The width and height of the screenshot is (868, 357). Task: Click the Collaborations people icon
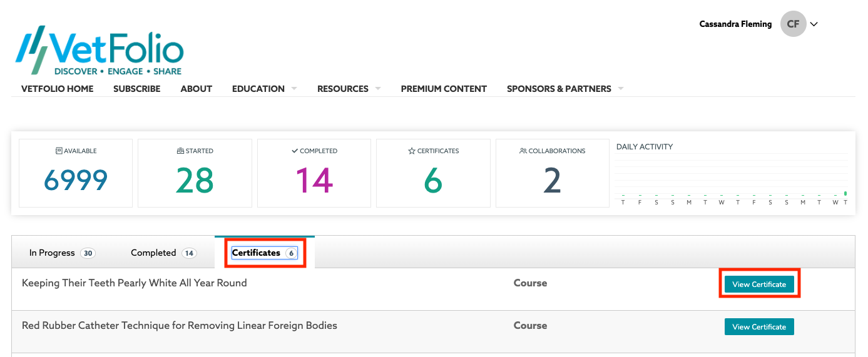(523, 151)
